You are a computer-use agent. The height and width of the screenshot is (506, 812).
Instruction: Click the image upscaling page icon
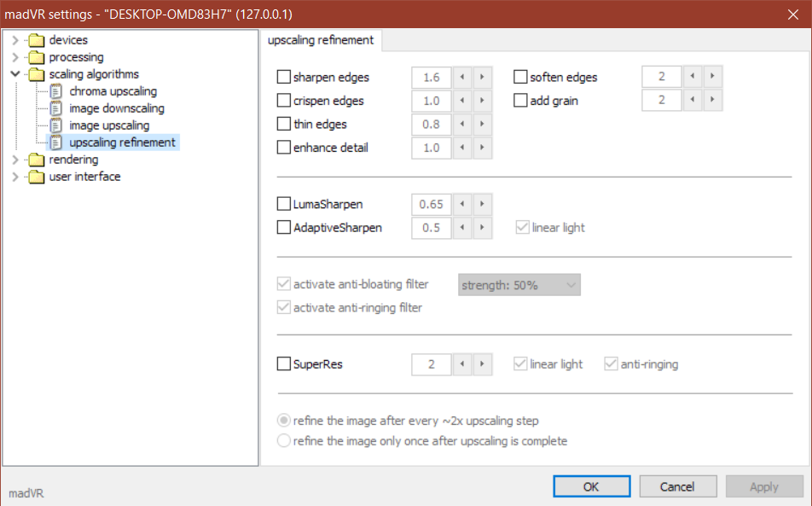click(56, 125)
